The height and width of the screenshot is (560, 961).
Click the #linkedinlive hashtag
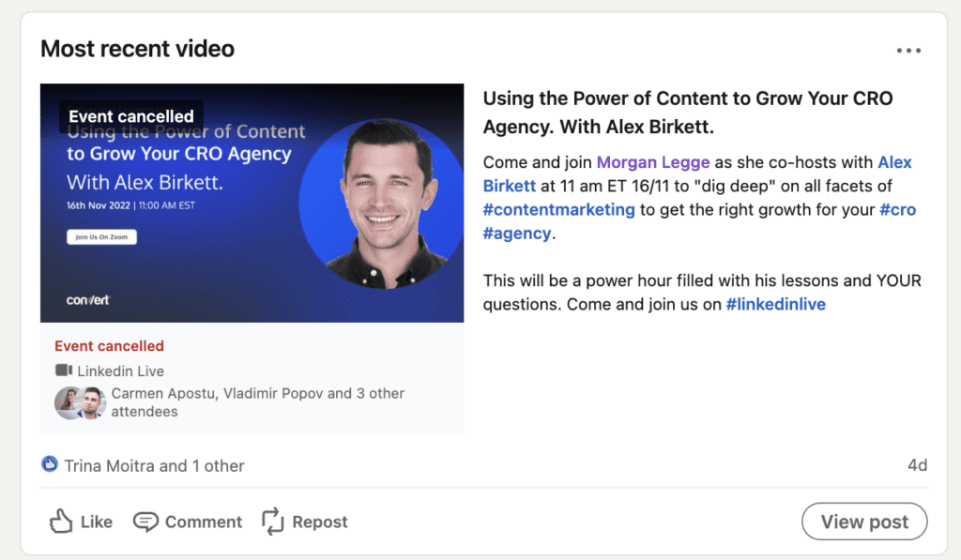point(775,305)
